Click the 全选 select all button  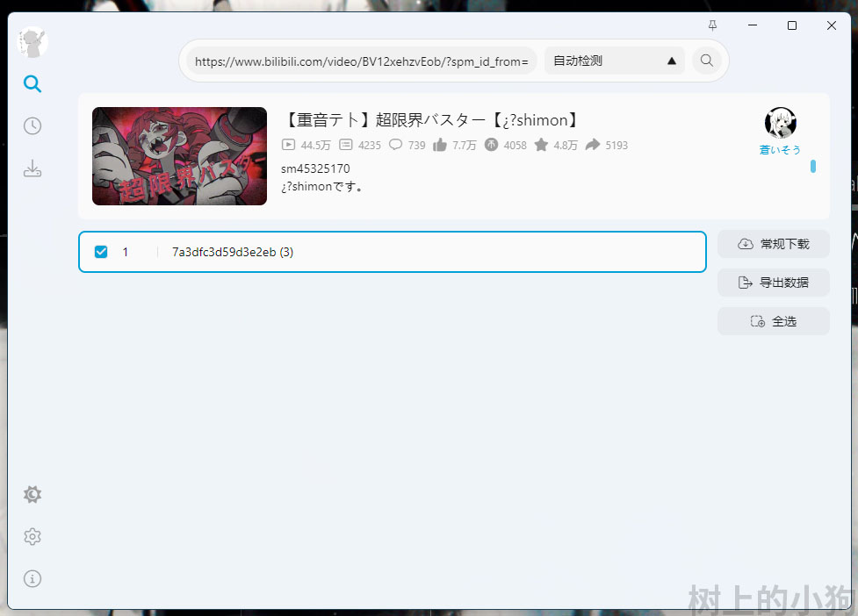773,321
